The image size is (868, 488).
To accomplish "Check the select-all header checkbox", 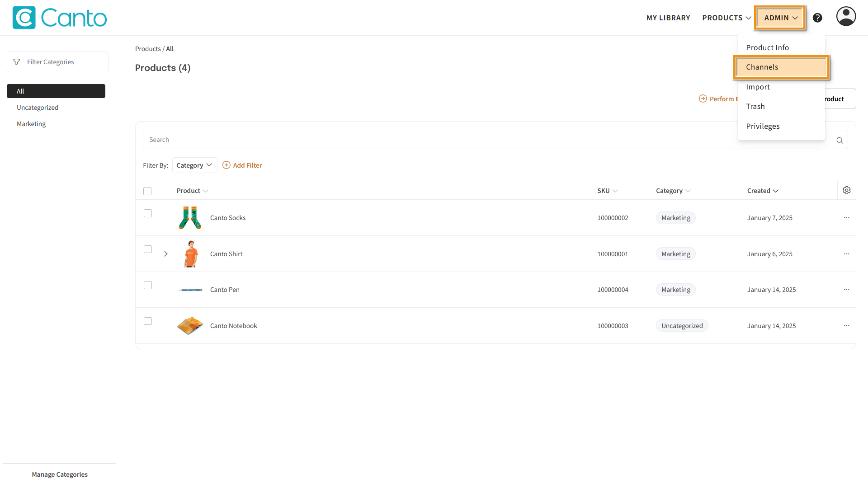I will [x=147, y=191].
